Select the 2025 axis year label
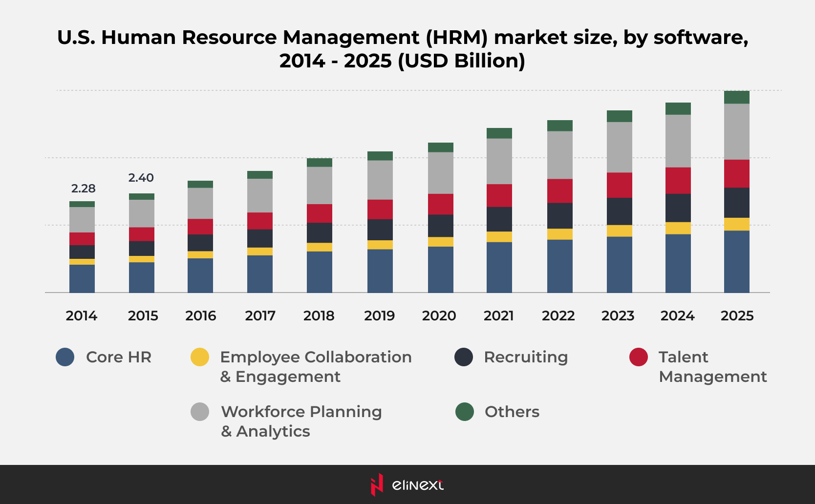The width and height of the screenshot is (815, 504). 737,316
